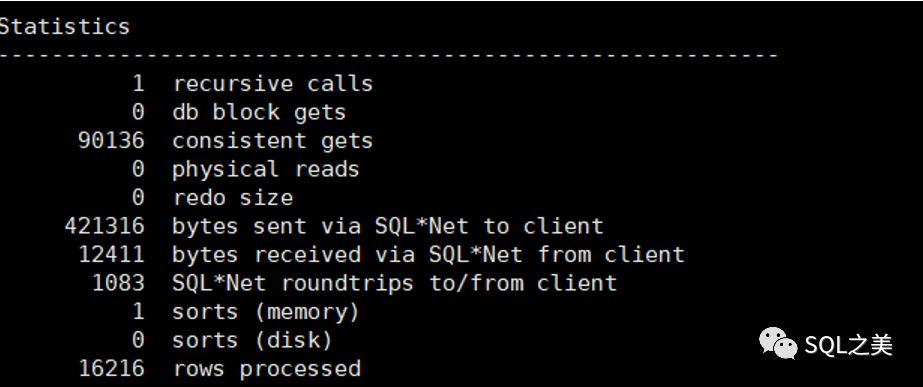Click the physical reads line
923x387 pixels.
point(245,169)
